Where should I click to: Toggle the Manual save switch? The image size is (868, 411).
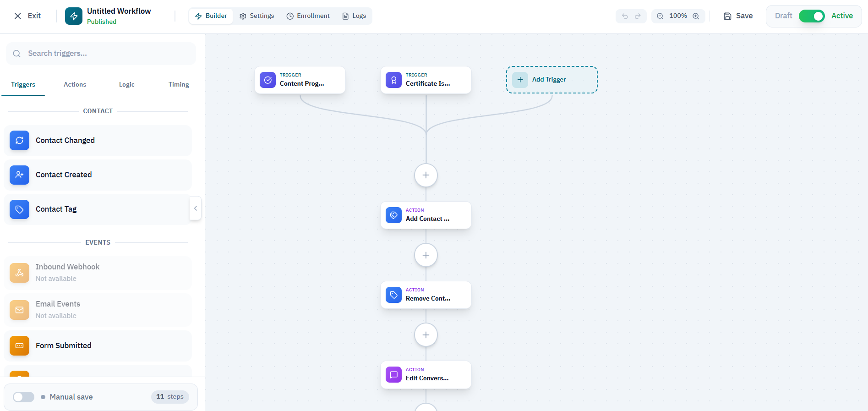(x=23, y=397)
